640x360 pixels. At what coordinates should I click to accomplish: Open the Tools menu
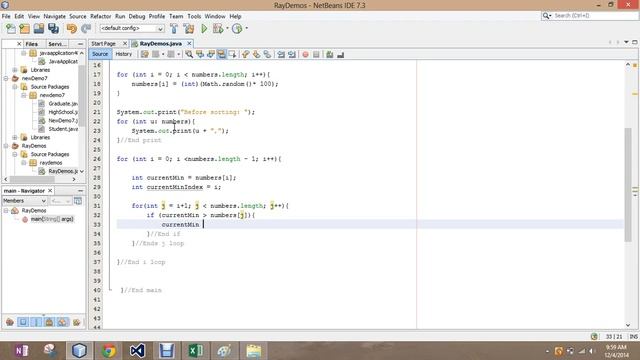pos(194,16)
